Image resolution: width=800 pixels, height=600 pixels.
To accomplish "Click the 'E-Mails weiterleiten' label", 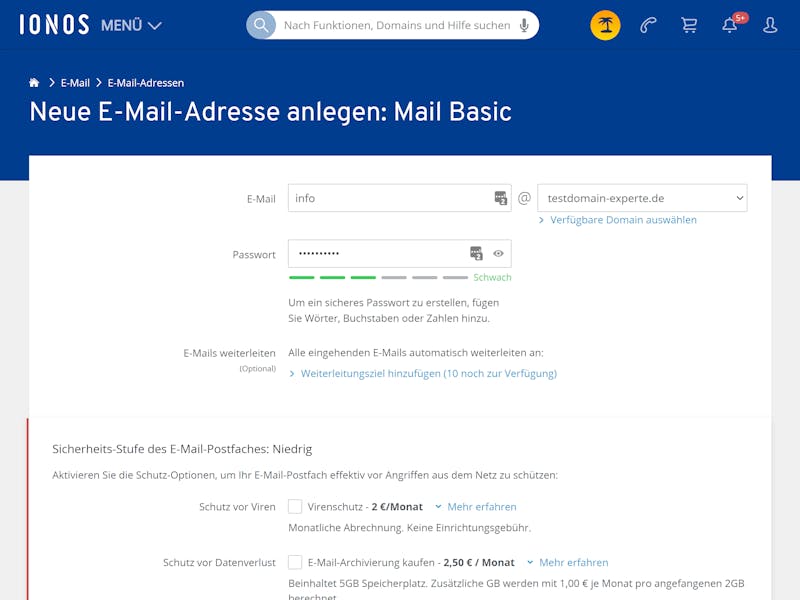I will tap(230, 353).
